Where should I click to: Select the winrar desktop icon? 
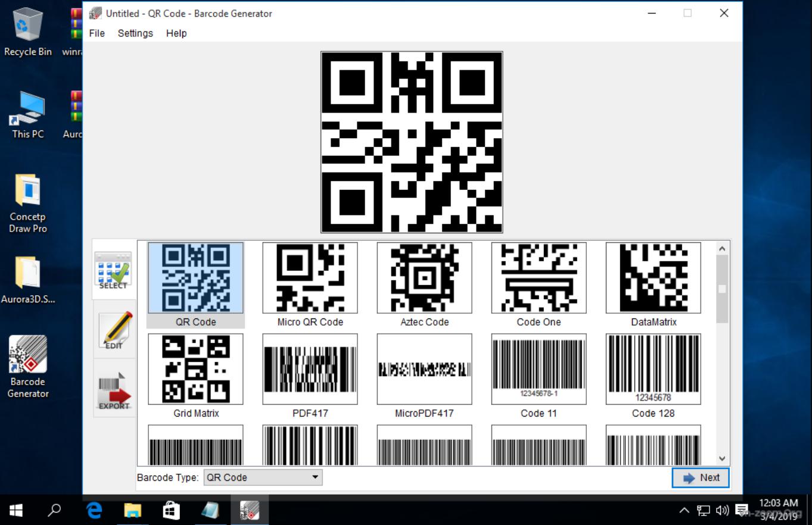(74, 33)
